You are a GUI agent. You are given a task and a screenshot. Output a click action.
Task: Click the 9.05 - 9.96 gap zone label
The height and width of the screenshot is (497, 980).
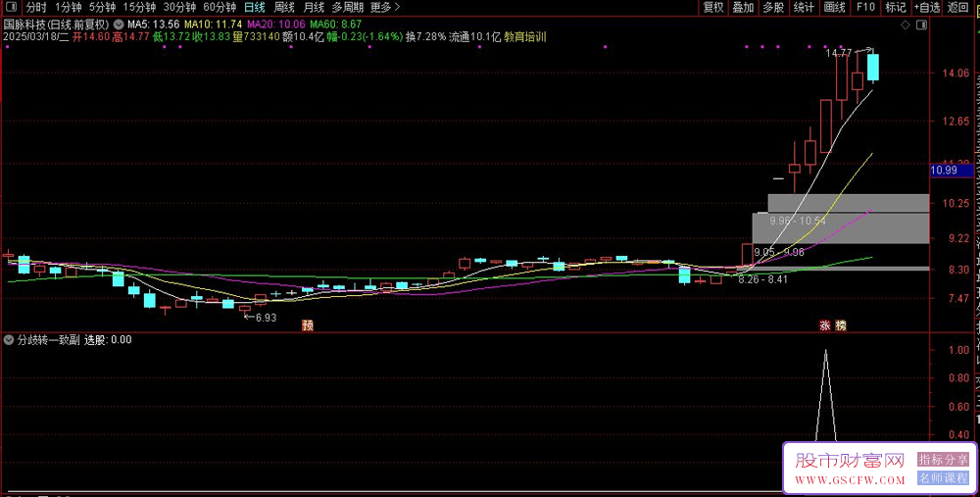coord(779,251)
